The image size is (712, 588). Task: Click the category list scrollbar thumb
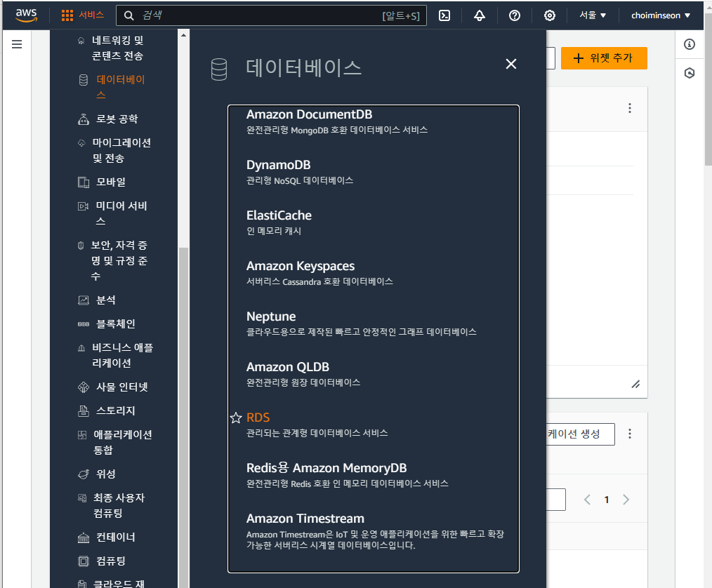pos(183,417)
